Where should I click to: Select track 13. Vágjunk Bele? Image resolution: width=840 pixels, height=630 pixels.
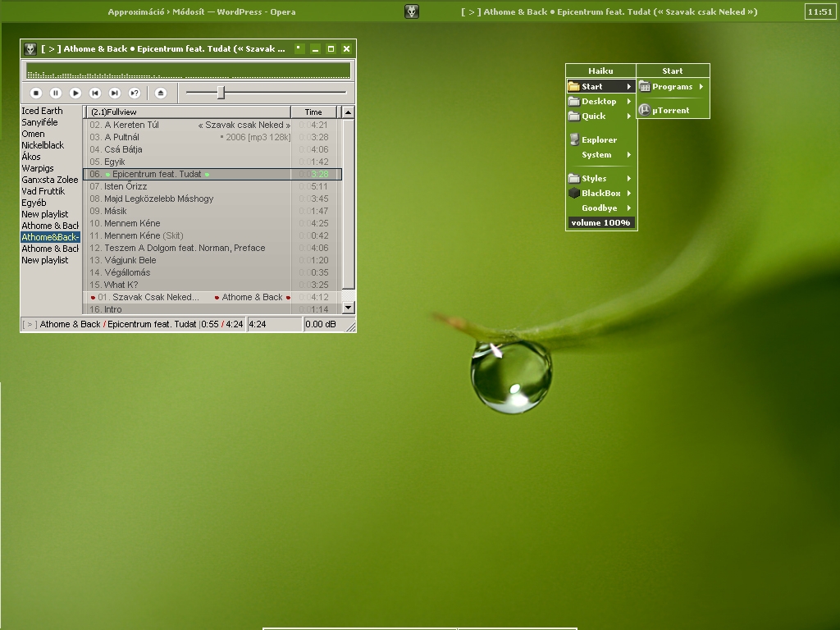[212, 260]
